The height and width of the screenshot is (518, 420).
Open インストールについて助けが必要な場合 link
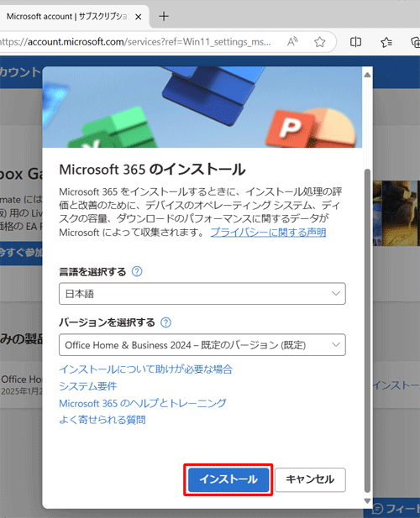(145, 369)
